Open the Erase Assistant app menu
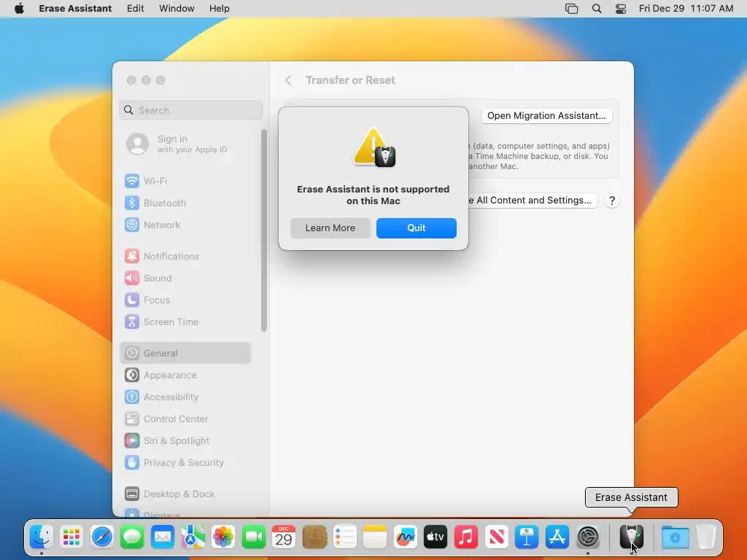Viewport: 747px width, 560px height. 75,9
